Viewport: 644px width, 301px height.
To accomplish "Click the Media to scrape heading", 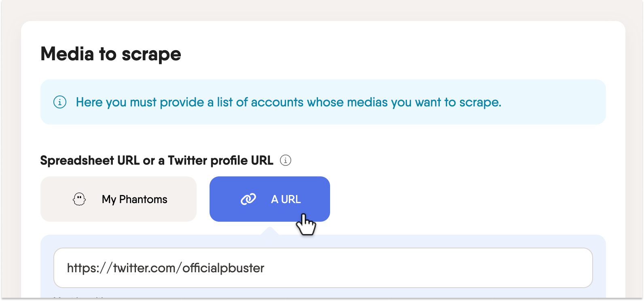I will tap(111, 54).
